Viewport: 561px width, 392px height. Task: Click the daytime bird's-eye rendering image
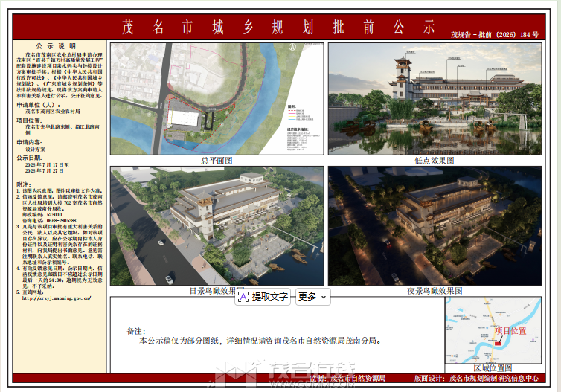pos(217,225)
